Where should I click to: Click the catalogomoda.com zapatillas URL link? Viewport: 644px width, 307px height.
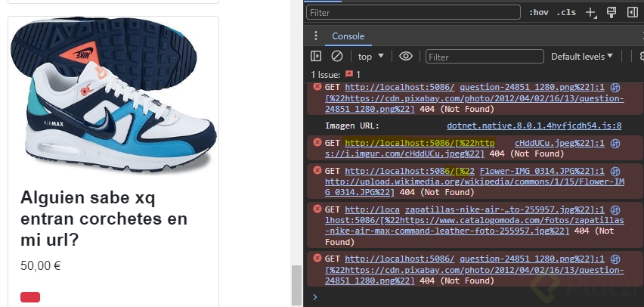(475, 220)
